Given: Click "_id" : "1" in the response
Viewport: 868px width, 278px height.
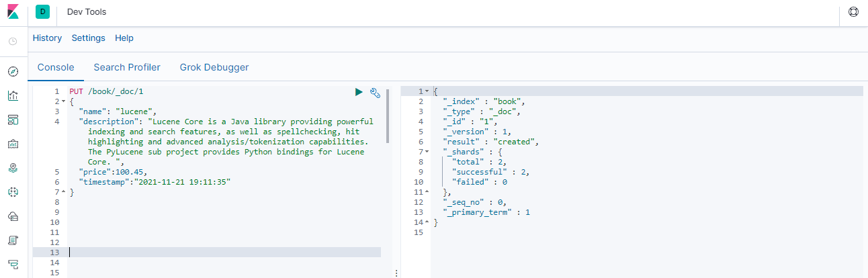Looking at the screenshot, I should click(x=469, y=122).
